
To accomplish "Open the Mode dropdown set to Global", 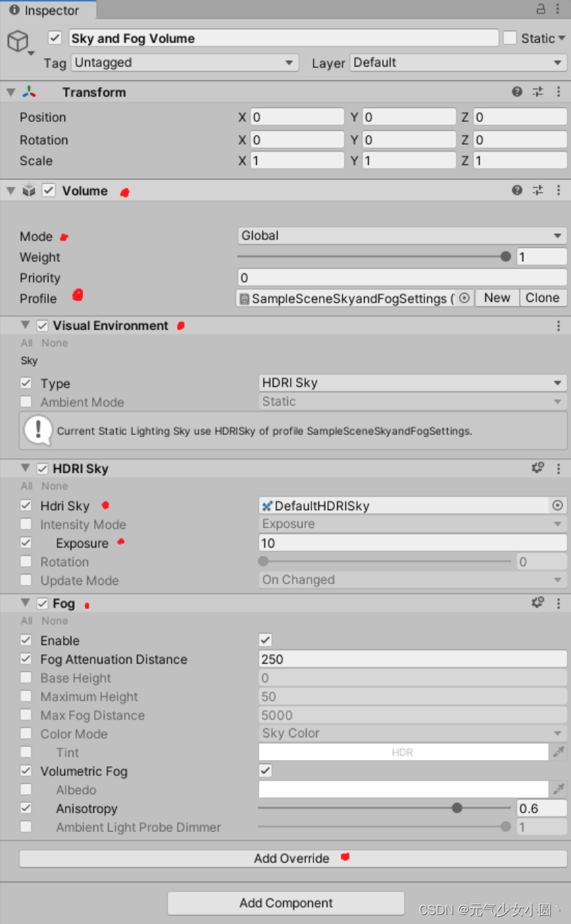I will tap(402, 236).
